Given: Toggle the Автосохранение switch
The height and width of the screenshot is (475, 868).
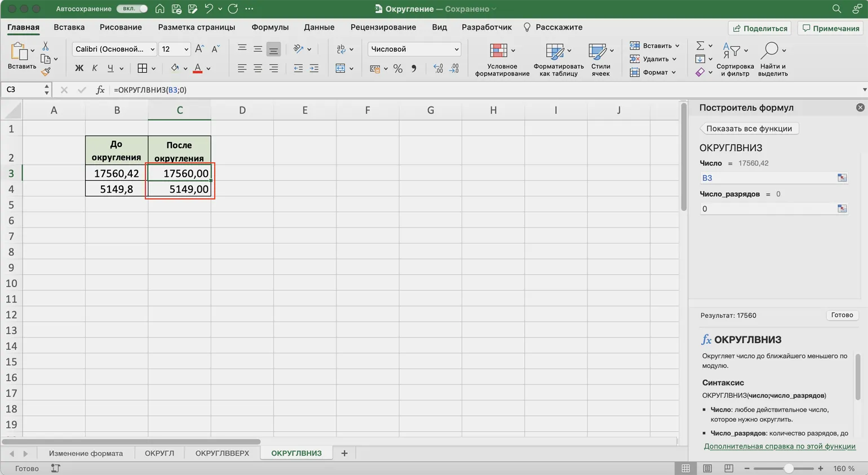Looking at the screenshot, I should point(132,9).
